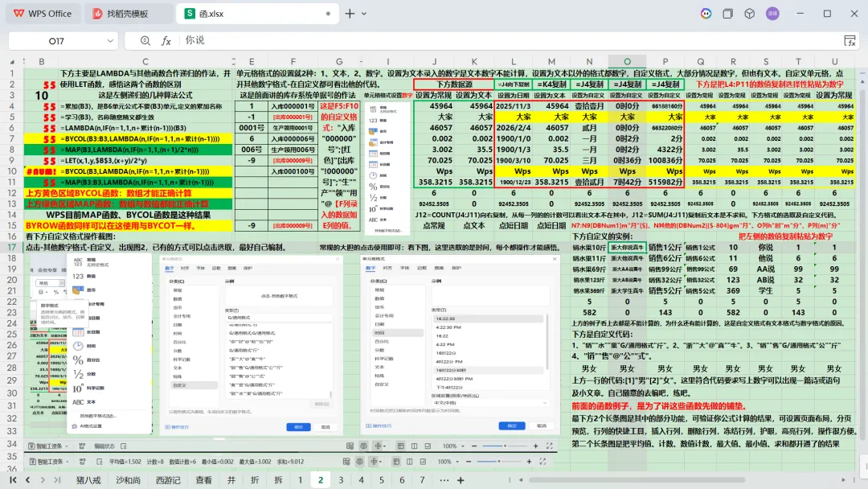The width and height of the screenshot is (868, 489).
Task: Open the purple user avatar account menu
Action: pos(773,14)
